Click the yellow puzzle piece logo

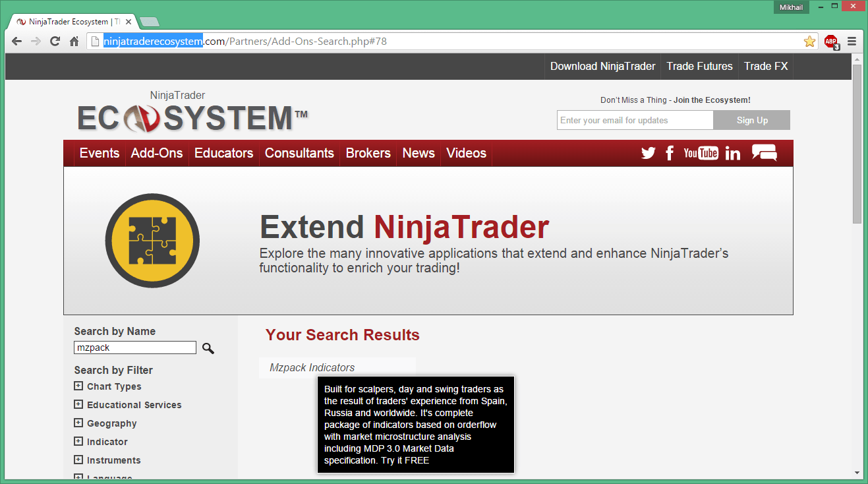[152, 240]
